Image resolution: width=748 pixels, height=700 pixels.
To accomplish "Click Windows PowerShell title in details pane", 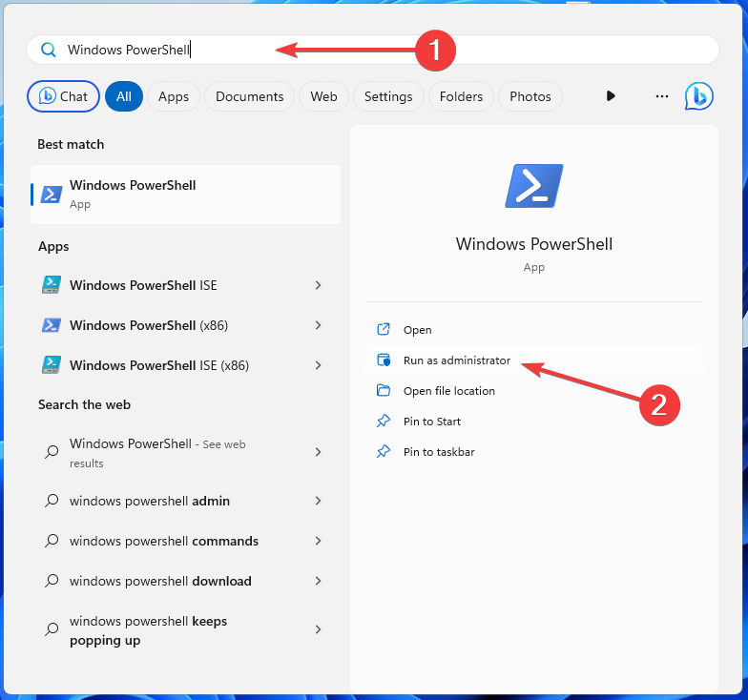I will 534,244.
